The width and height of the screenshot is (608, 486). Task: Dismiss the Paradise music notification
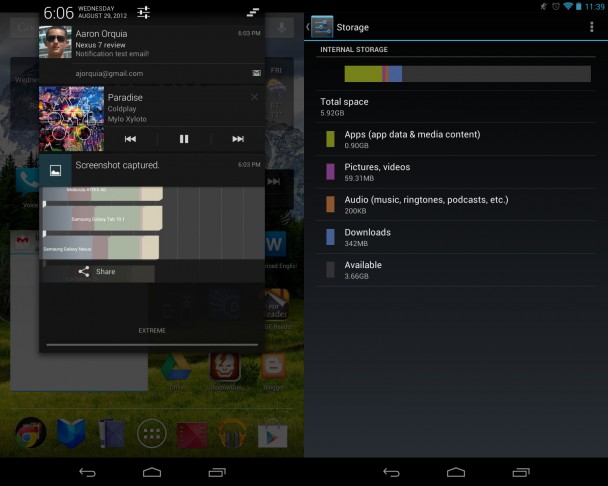[x=254, y=97]
